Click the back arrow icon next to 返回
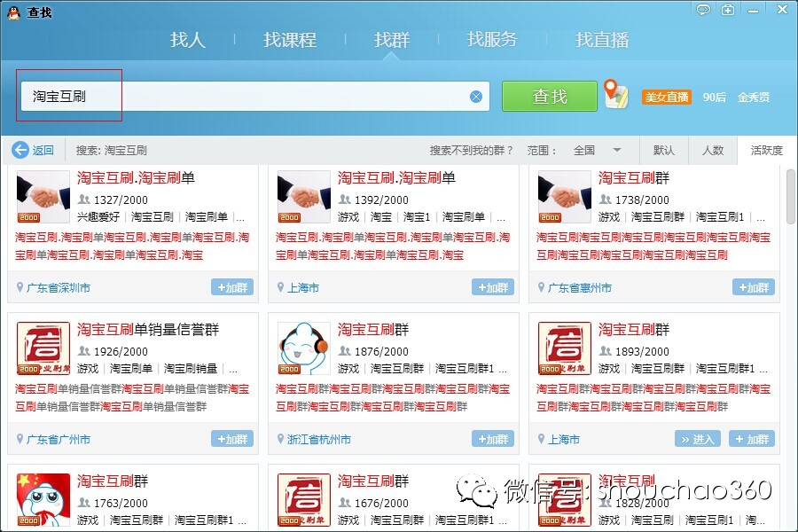The height and width of the screenshot is (532, 798). point(20,150)
